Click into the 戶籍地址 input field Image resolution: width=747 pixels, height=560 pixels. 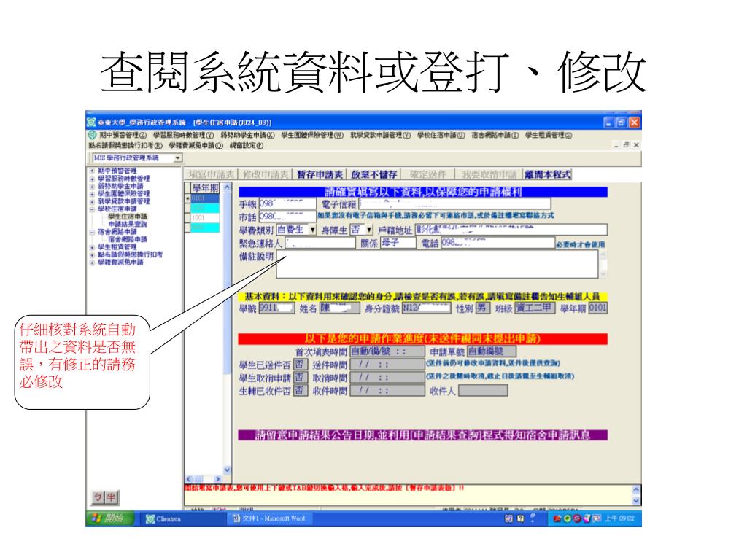click(x=511, y=230)
